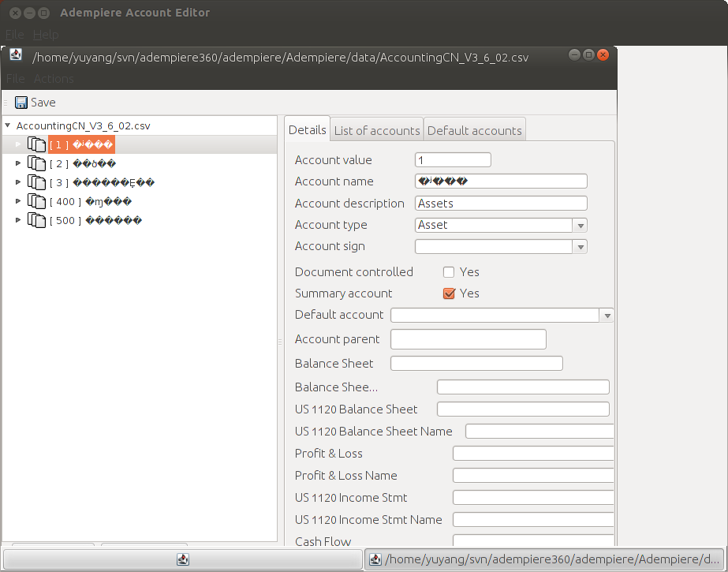The width and height of the screenshot is (728, 572).
Task: Expand tree node [ 1 ]
Action: tap(18, 144)
